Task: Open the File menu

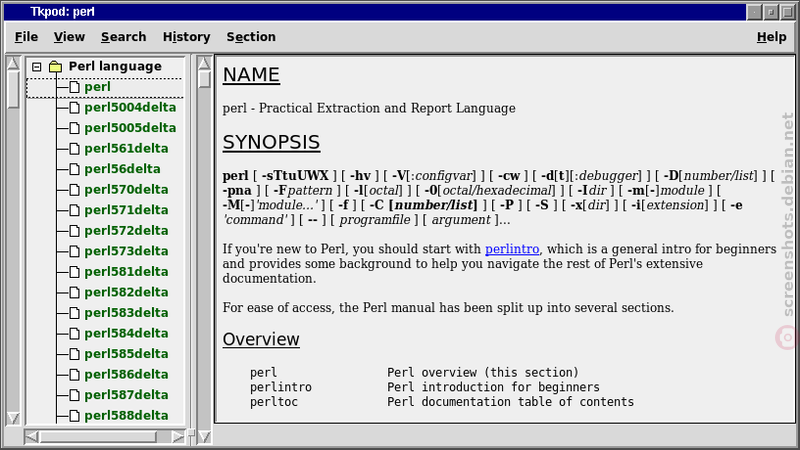Action: point(26,37)
